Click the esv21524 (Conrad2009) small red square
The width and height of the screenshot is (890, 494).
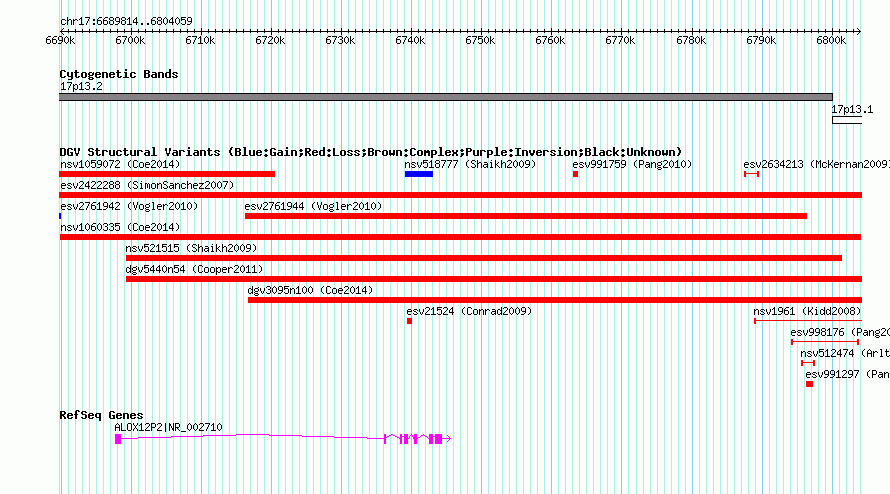coord(409,321)
